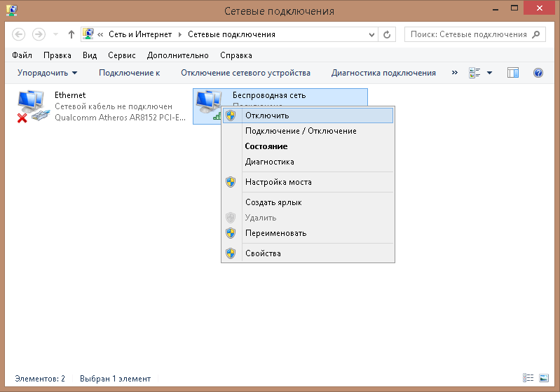Click the address bar network icon
This screenshot has height=392, width=560.
point(88,34)
